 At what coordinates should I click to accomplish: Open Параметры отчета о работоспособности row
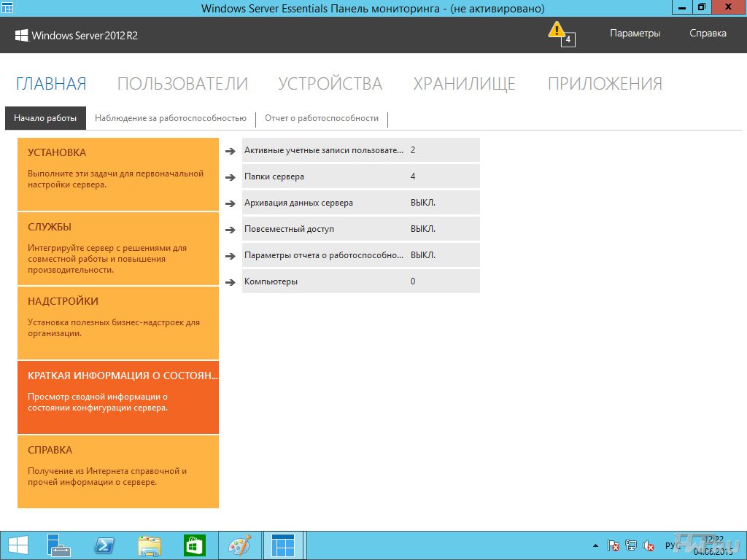360,254
